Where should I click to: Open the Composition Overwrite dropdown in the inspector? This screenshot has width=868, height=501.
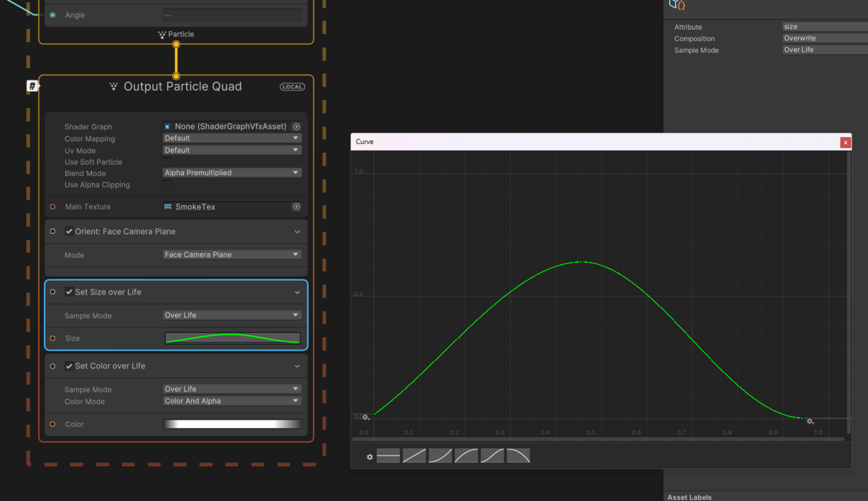pyautogui.click(x=825, y=38)
